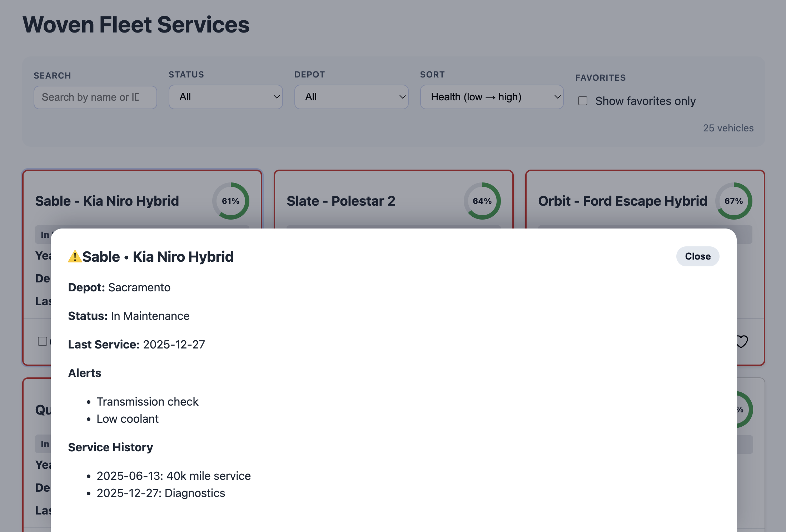
Task: Click the 40k mile service history entry
Action: click(x=174, y=476)
